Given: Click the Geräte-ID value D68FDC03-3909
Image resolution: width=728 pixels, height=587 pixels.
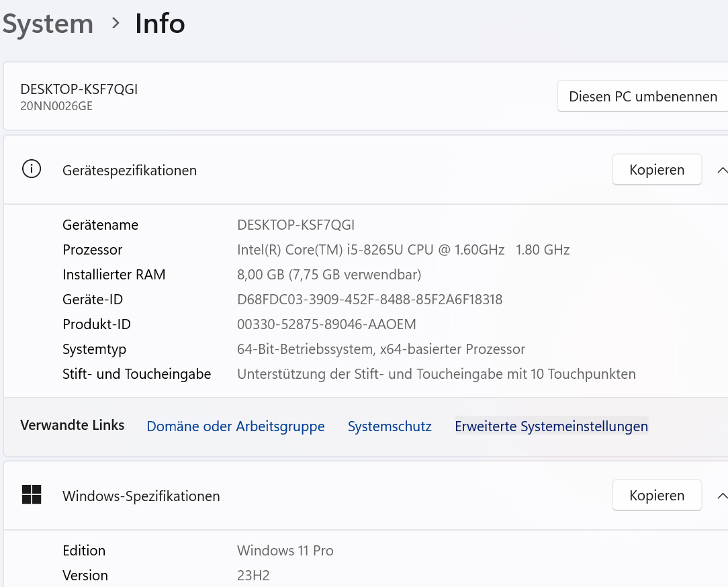Looking at the screenshot, I should point(369,299).
